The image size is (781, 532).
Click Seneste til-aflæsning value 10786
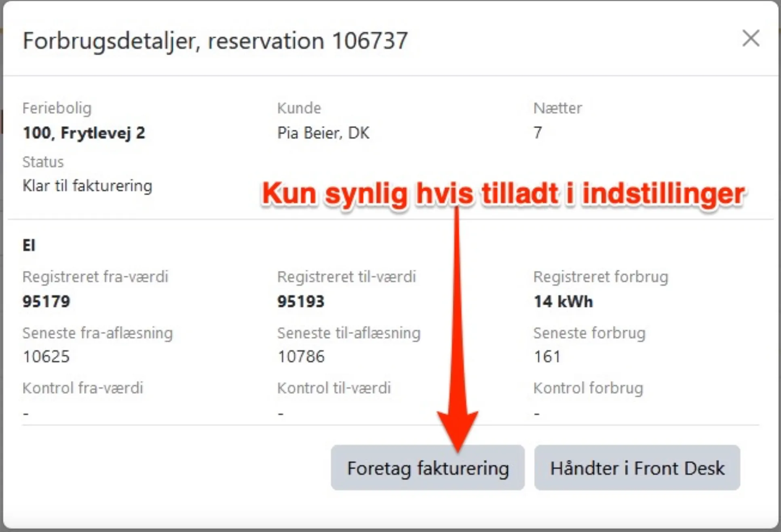(x=301, y=357)
